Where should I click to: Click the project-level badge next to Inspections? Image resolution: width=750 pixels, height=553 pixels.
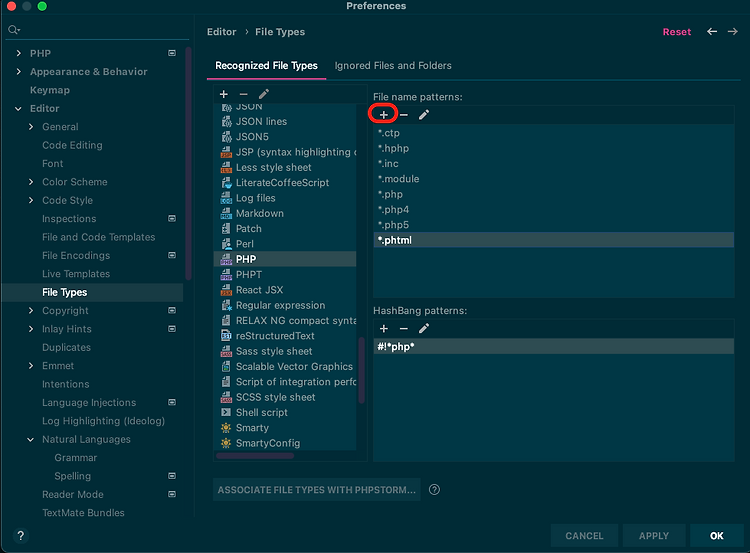pos(172,219)
